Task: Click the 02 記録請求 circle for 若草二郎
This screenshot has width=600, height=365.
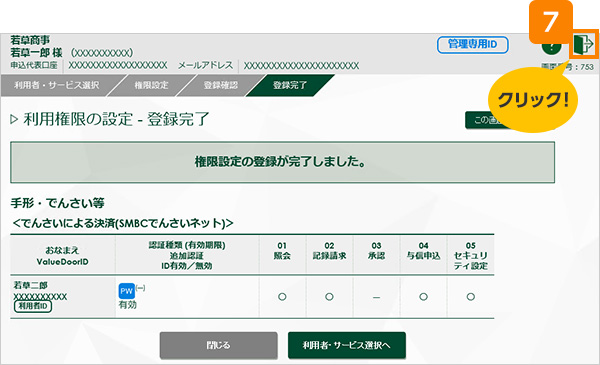Action: 329,297
